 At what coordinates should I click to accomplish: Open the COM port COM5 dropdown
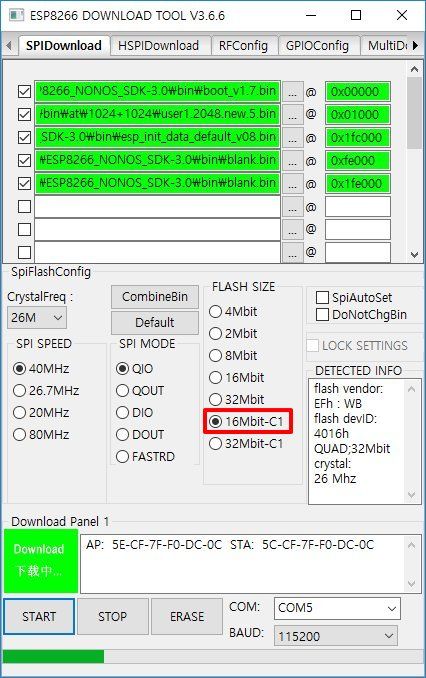(x=337, y=608)
